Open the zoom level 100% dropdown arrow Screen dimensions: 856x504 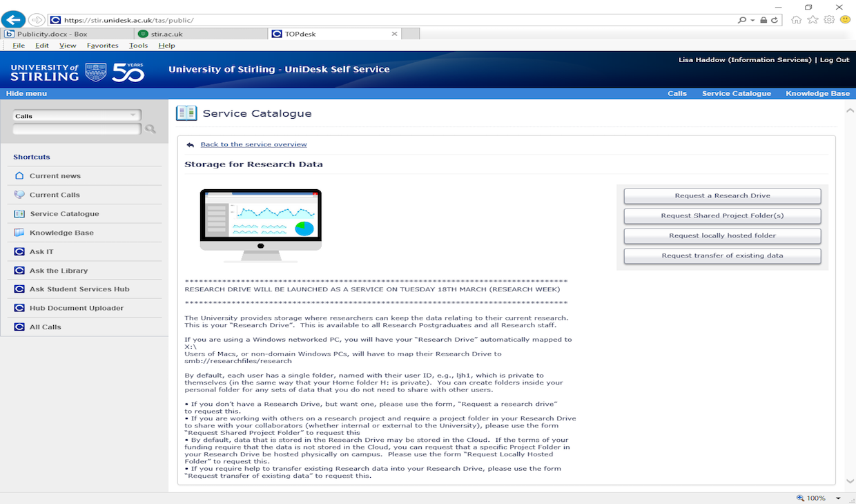point(838,498)
